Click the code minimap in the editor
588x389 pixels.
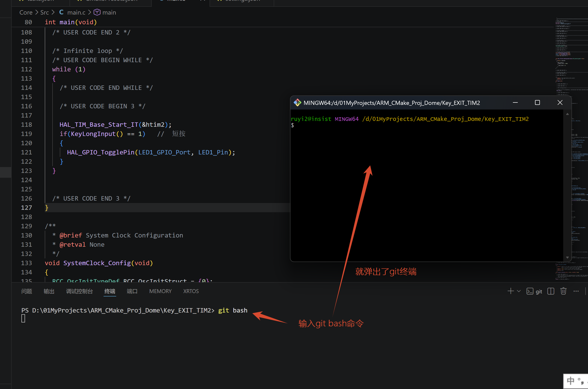[572, 149]
